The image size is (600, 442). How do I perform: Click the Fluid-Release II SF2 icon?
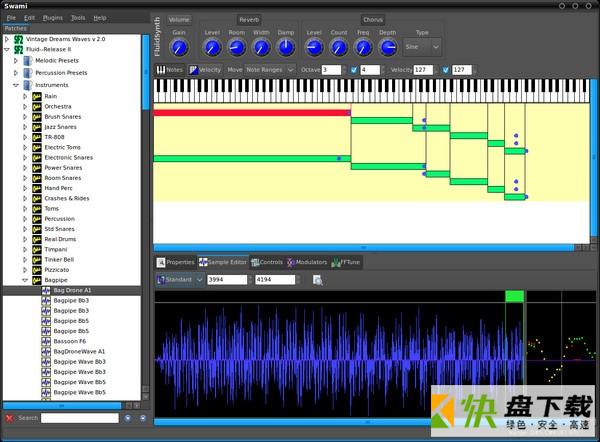18,49
